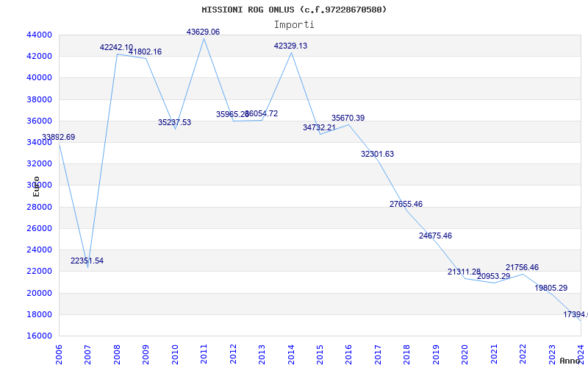Click the y-axis value 32000
The image size is (588, 368).
[x=39, y=163]
